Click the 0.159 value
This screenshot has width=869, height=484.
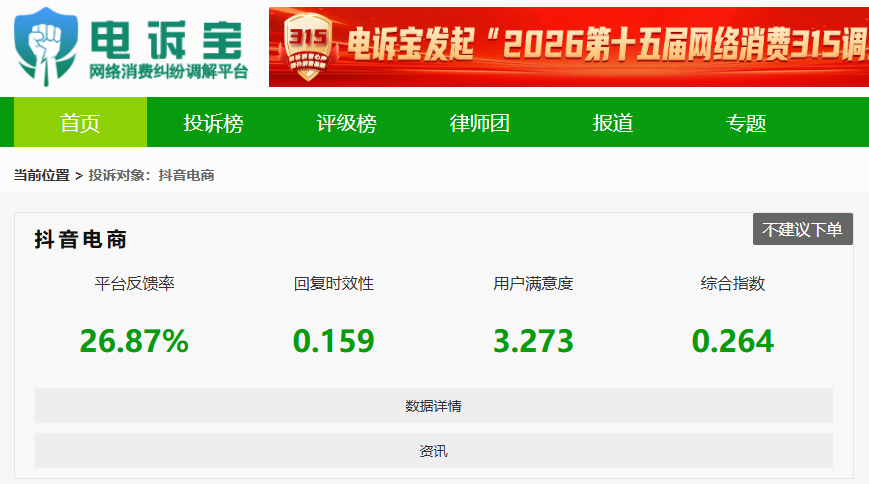tap(334, 340)
